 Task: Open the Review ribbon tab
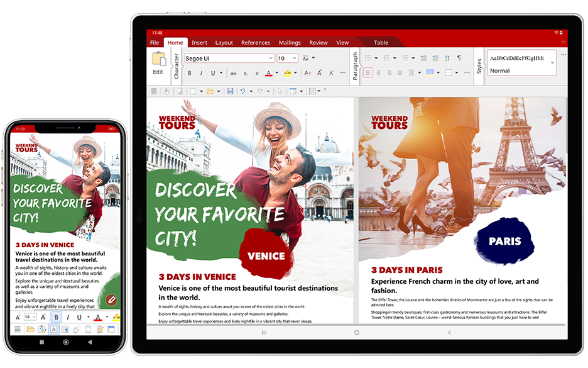pyautogui.click(x=318, y=43)
